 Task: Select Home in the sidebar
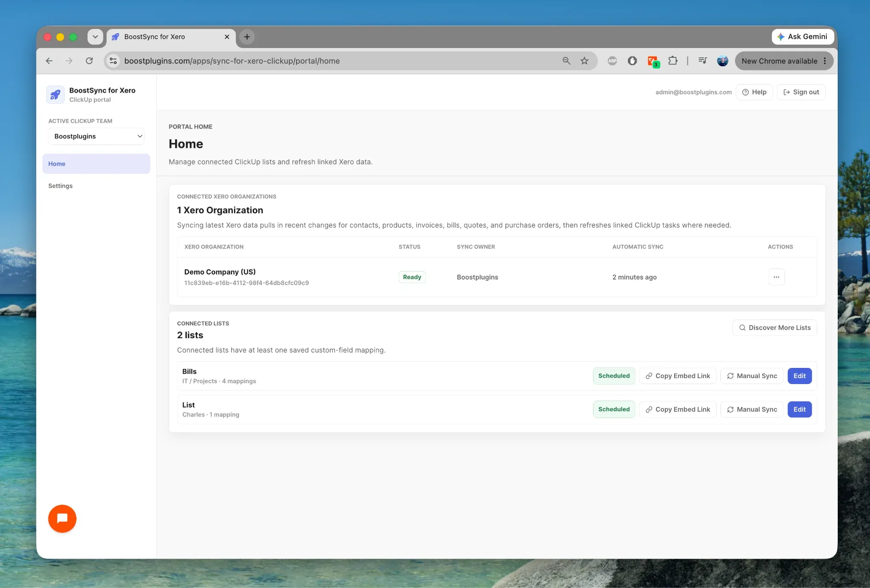click(x=96, y=164)
